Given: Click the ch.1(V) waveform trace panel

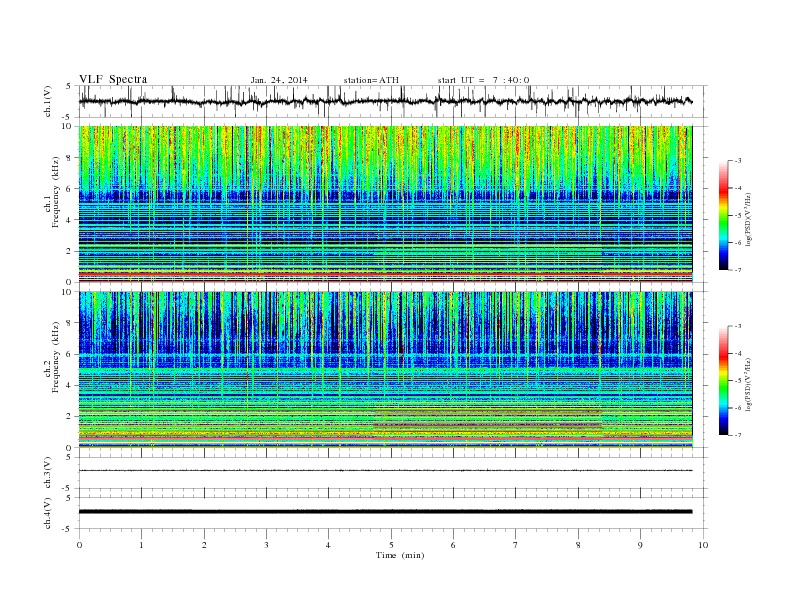Looking at the screenshot, I should point(393,101).
